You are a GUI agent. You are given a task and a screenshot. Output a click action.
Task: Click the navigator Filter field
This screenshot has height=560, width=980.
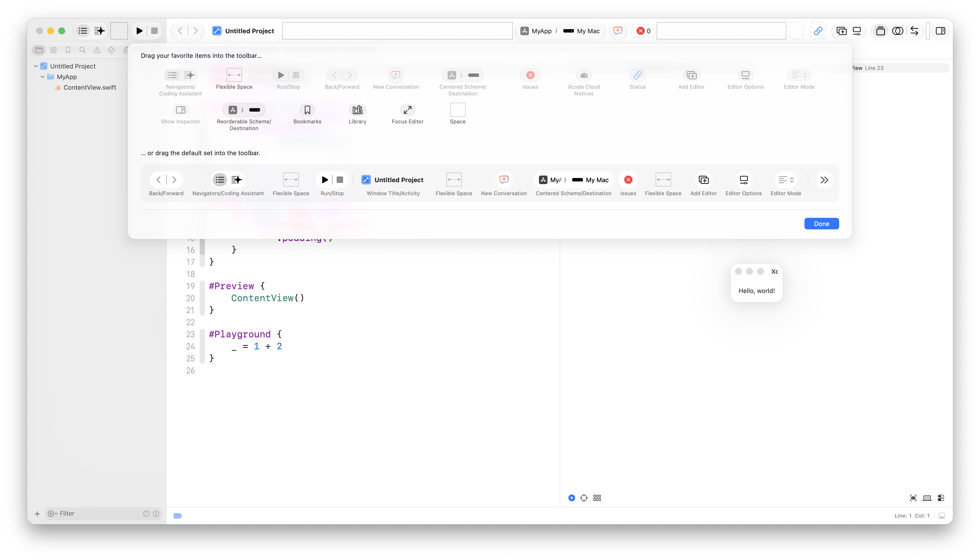point(103,513)
